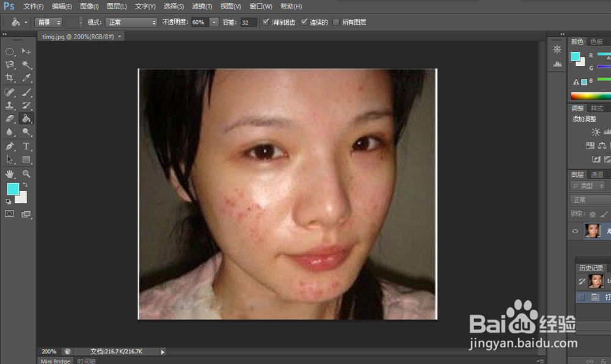Select the Move tool
Viewport: 611px width, 364px height.
click(x=26, y=51)
